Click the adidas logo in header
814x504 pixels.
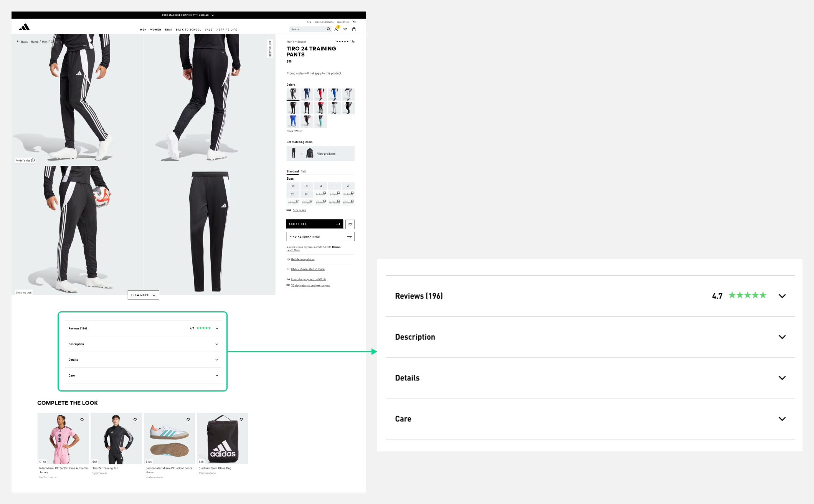click(x=25, y=27)
